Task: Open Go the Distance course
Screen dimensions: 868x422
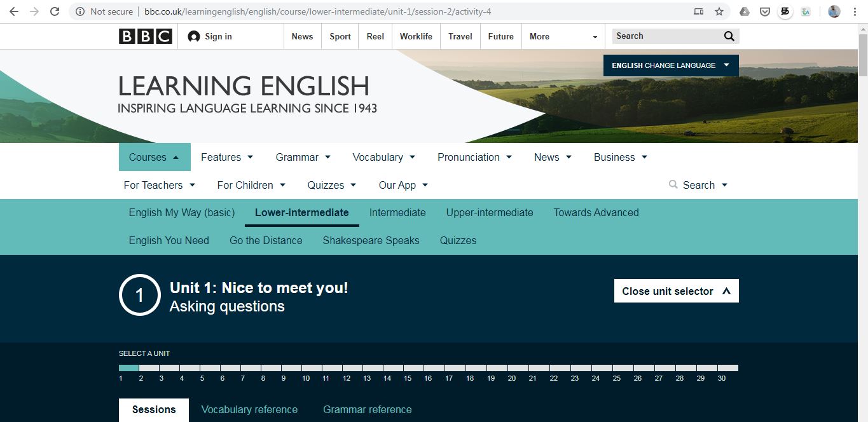Action: (266, 240)
